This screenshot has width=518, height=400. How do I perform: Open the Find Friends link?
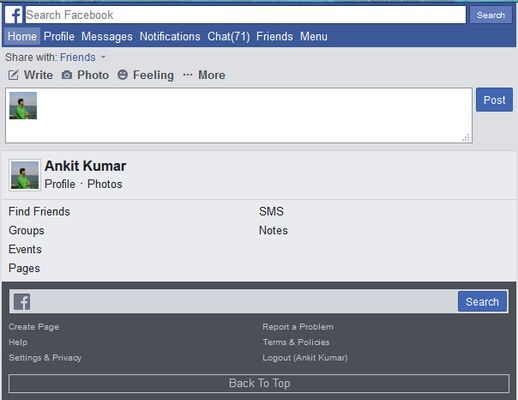pos(39,211)
